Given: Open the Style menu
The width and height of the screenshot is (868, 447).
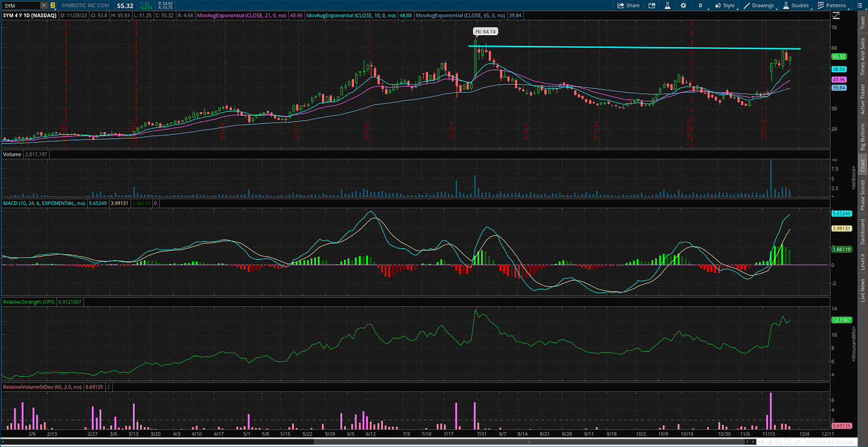Looking at the screenshot, I should pyautogui.click(x=724, y=5).
